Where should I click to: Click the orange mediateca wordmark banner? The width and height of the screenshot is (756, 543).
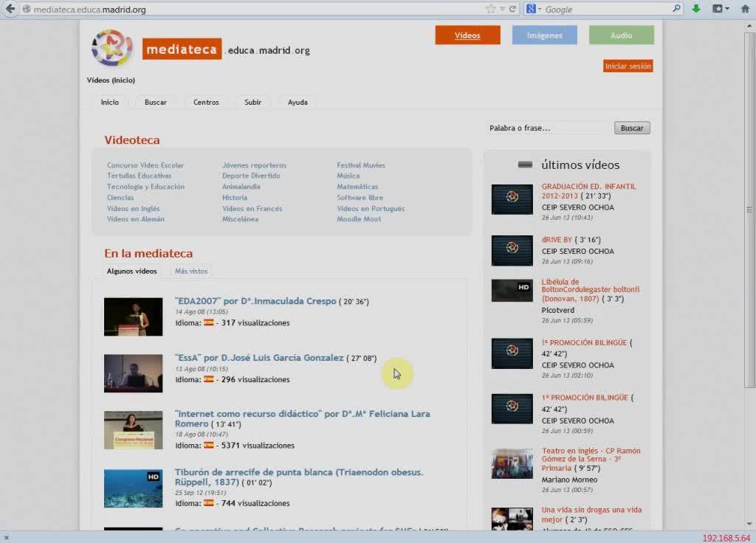182,49
